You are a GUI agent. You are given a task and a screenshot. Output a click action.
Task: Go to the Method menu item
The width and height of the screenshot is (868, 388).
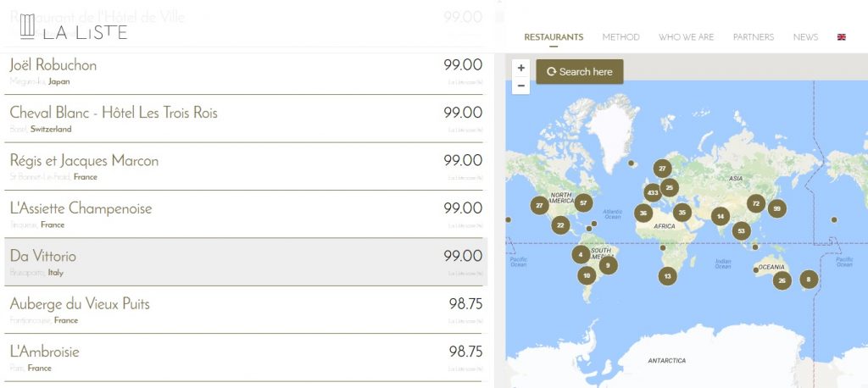(620, 37)
